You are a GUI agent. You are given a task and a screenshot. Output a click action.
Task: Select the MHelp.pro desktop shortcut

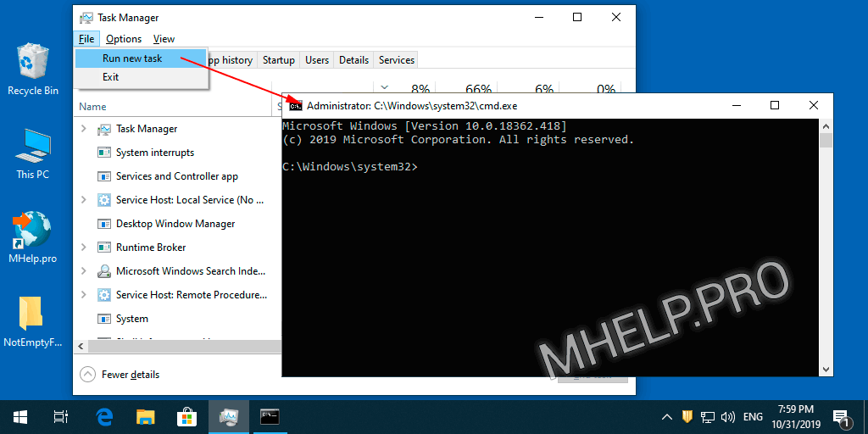click(33, 237)
